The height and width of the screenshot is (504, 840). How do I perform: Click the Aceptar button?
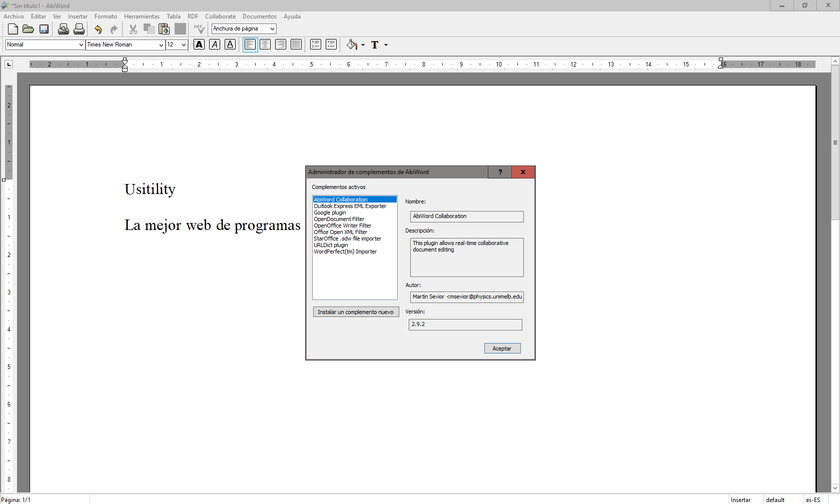502,348
